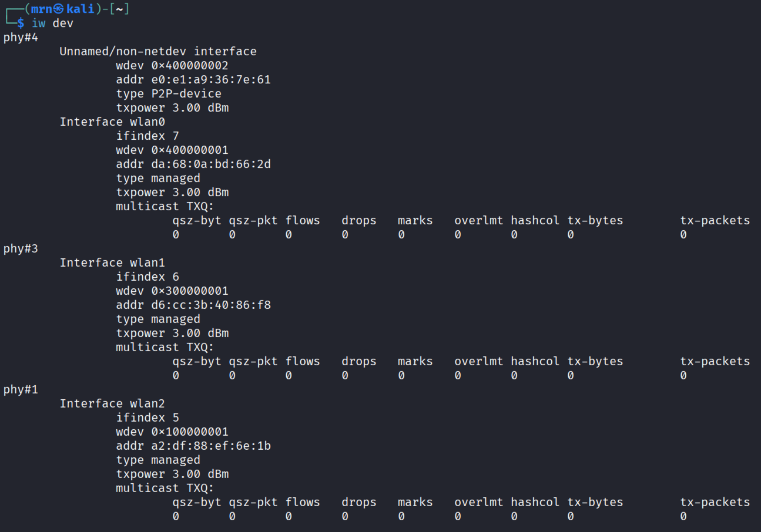Click the Kali skull icon in prompt
761x532 pixels.
tap(58, 9)
